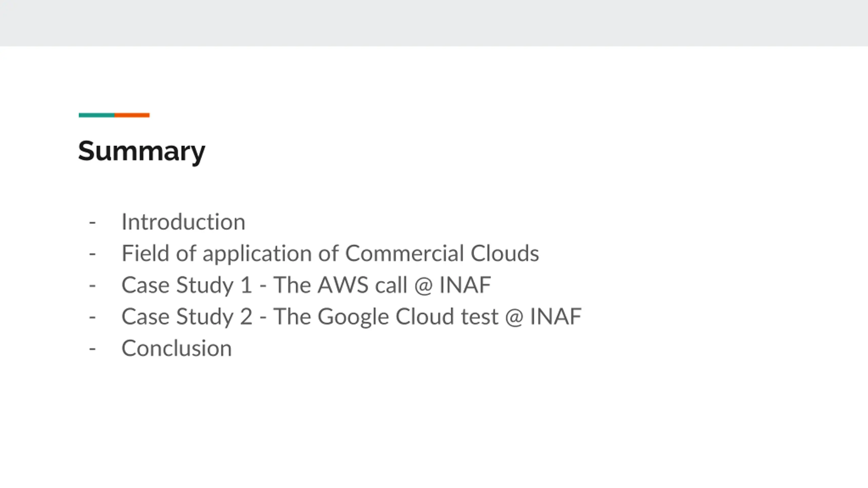Click the gray header band at top
Image resolution: width=868 pixels, height=488 pixels.
pyautogui.click(x=434, y=23)
